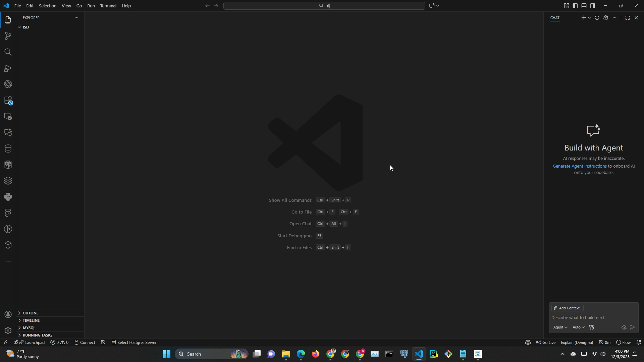
Task: Open the Accounts icon
Action: coord(8,314)
